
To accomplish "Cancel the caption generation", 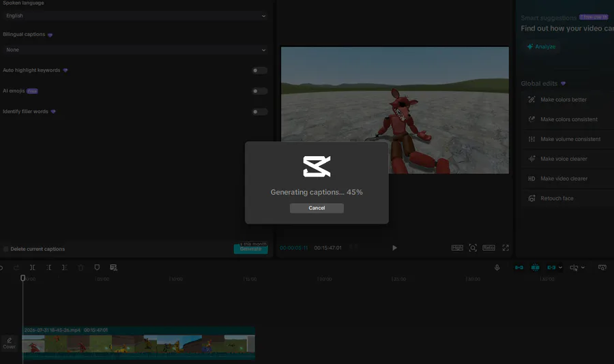I will 317,208.
